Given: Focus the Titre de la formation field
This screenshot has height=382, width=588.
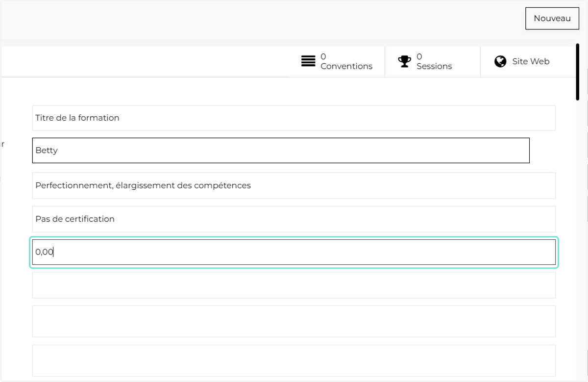Looking at the screenshot, I should click(x=294, y=118).
